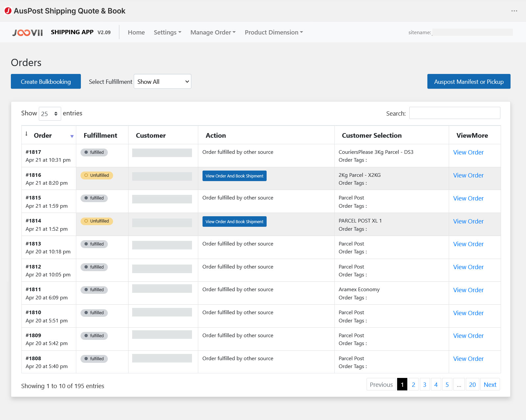Click into the Search input field
Screen dimensions: 526x420
454,113
